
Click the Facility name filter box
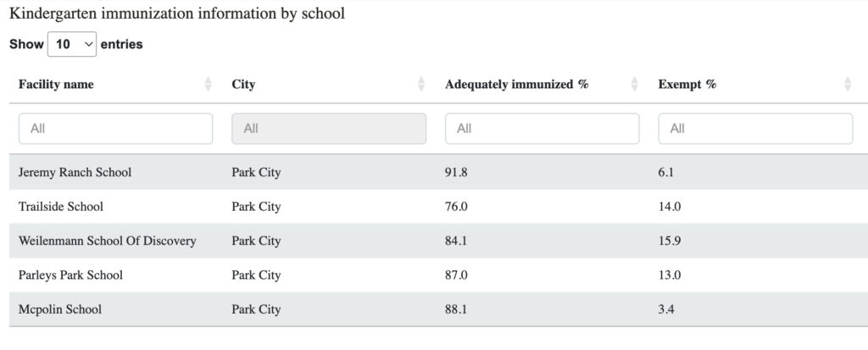coord(115,129)
